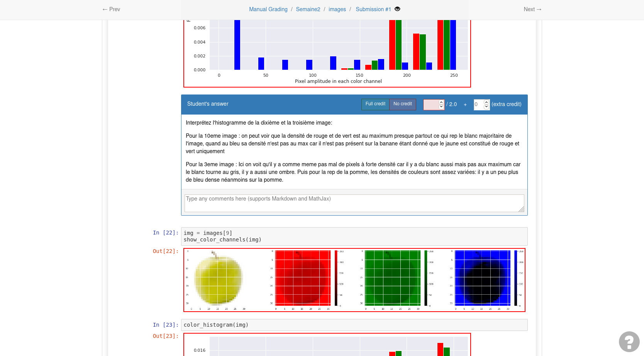This screenshot has width=644, height=356.
Task: Open the Submission #1 breadcrumb link
Action: pos(373,9)
